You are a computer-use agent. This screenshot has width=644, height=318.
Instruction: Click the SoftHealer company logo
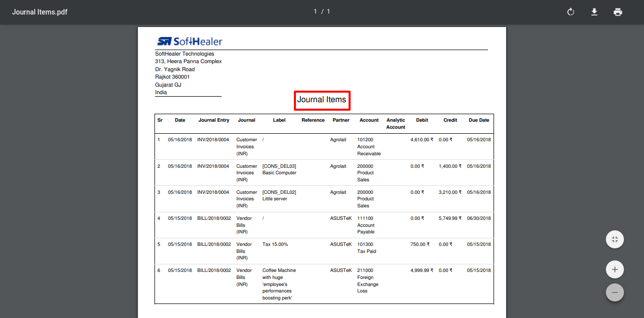click(x=190, y=41)
